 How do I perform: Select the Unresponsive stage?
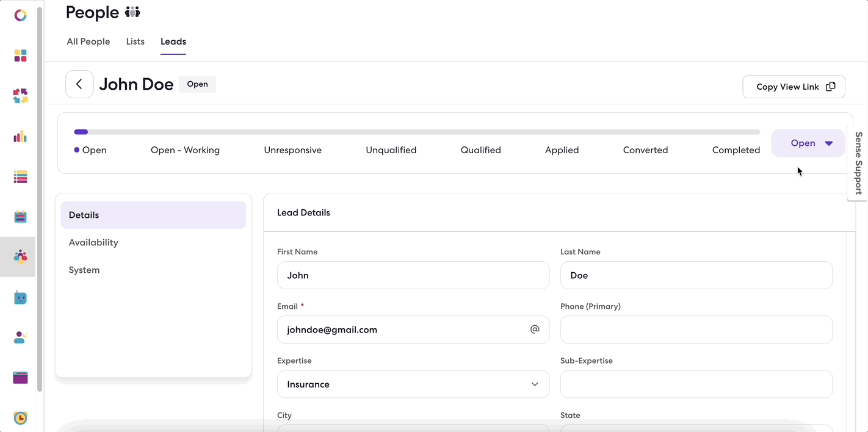292,150
